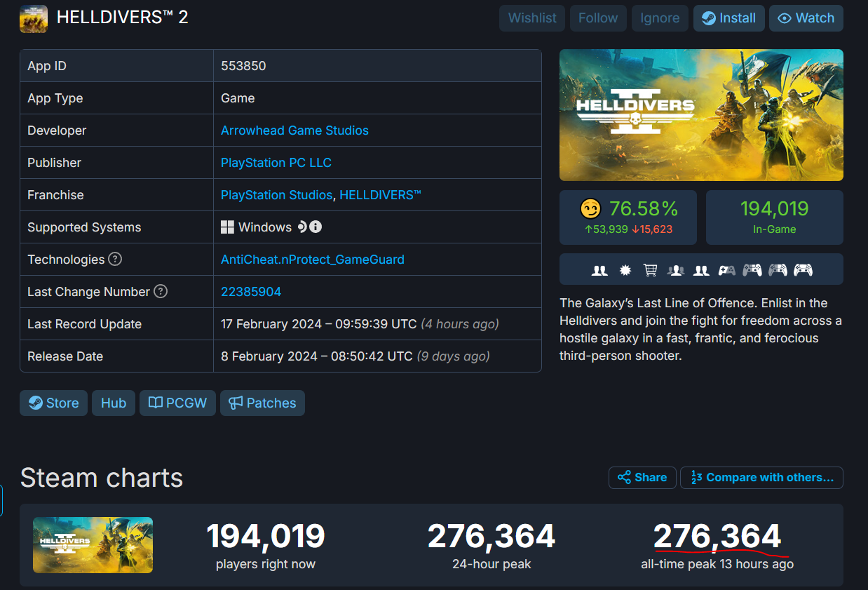Click the help icon beside Last Change Number
Screen dimensions: 868x590
click(x=161, y=291)
